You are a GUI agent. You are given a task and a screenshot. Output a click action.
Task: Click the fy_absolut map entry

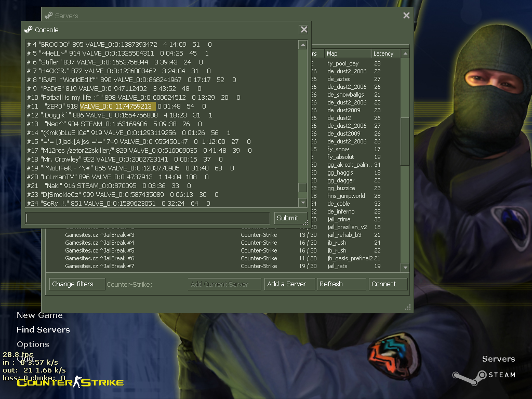click(340, 157)
